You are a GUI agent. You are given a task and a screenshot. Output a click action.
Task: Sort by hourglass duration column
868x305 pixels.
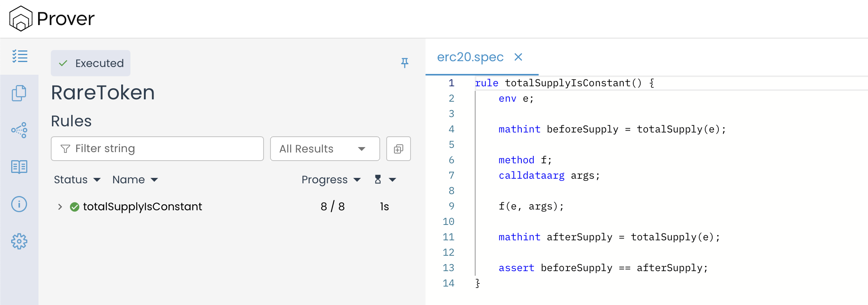(385, 179)
